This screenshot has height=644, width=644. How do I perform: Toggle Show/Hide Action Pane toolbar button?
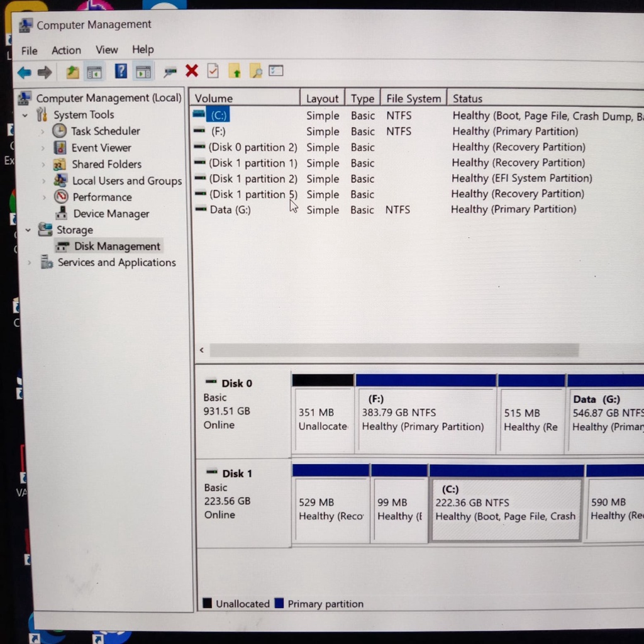(x=143, y=72)
